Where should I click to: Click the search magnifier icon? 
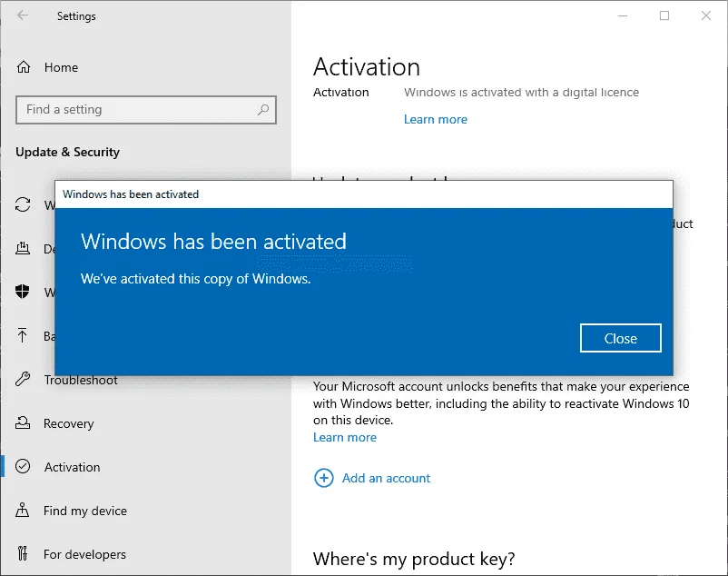pos(263,110)
